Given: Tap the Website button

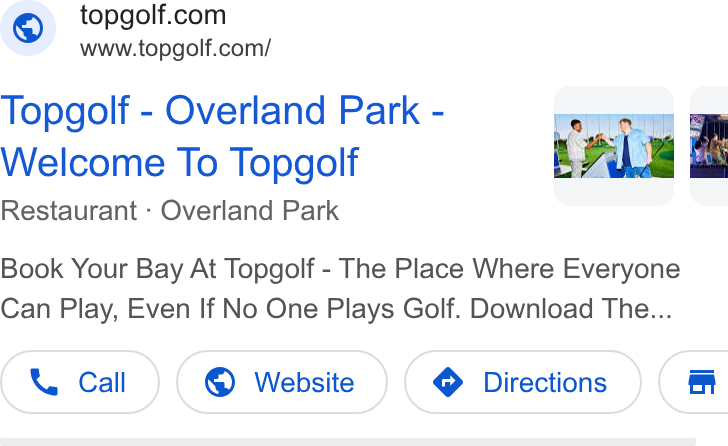Looking at the screenshot, I should (x=282, y=382).
